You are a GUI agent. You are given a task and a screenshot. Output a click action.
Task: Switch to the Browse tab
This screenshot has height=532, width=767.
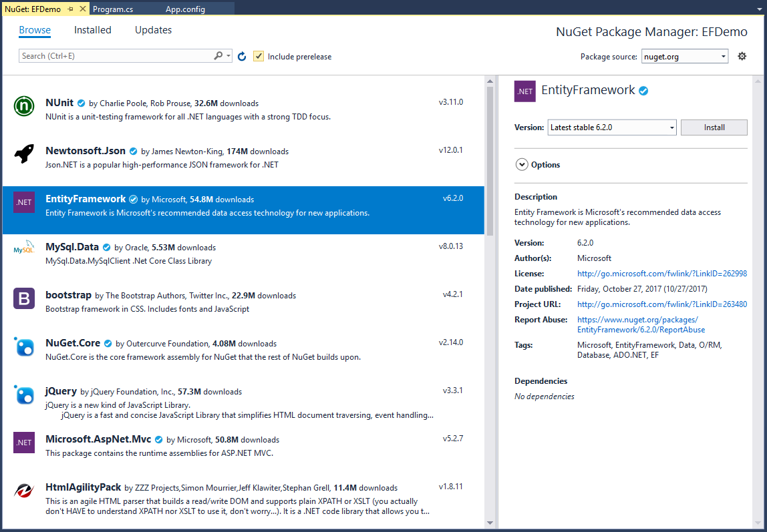click(x=35, y=30)
